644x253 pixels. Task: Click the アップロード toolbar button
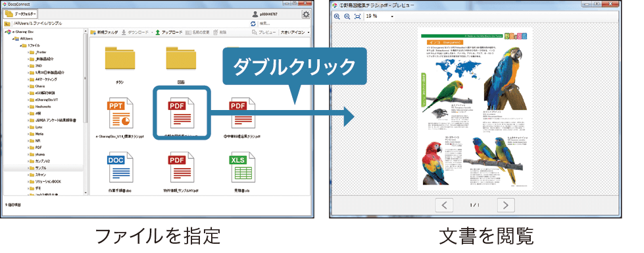coord(169,32)
